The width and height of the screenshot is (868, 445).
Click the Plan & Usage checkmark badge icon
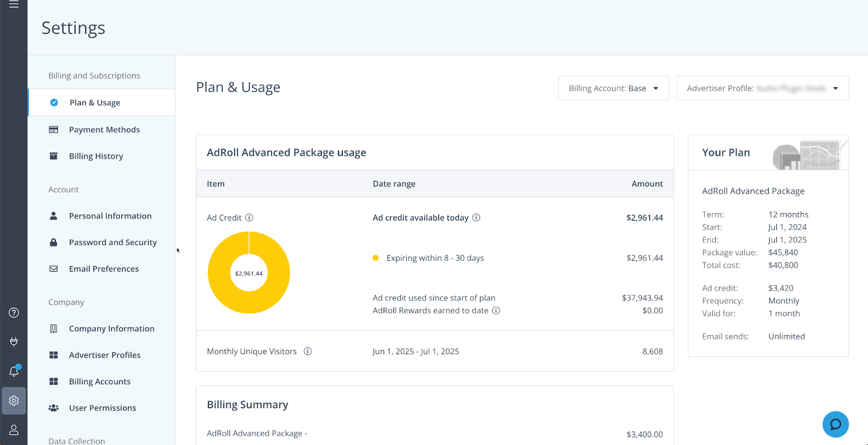click(x=54, y=102)
